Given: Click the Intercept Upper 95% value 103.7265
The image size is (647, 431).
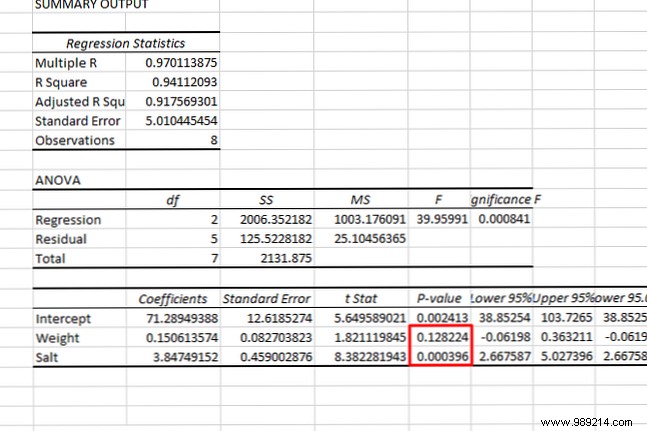Looking at the screenshot, I should (566, 318).
